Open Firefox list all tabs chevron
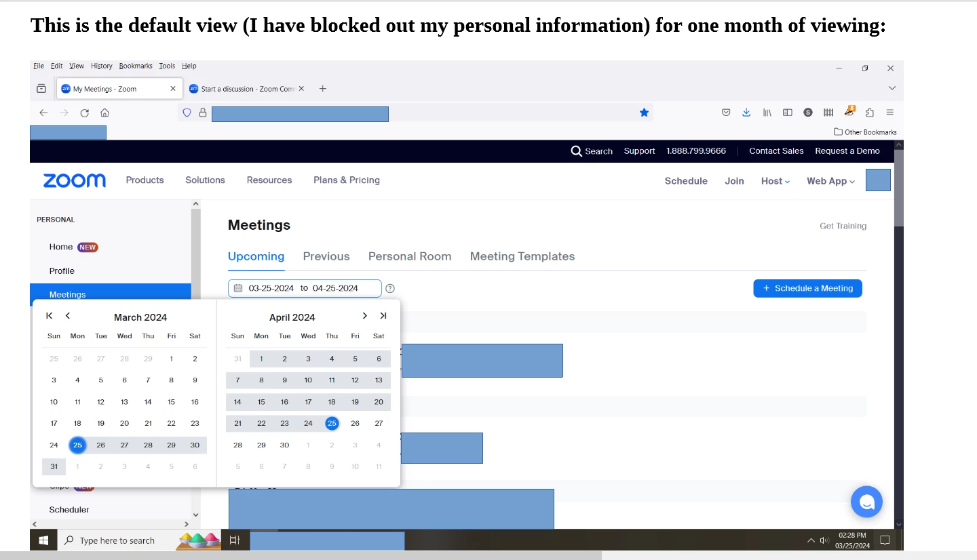 click(892, 88)
